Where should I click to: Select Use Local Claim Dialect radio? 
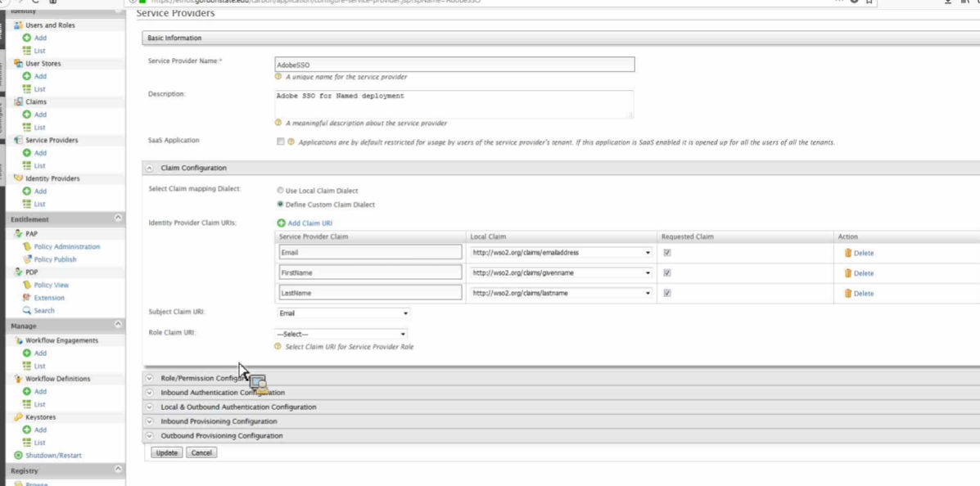(280, 191)
